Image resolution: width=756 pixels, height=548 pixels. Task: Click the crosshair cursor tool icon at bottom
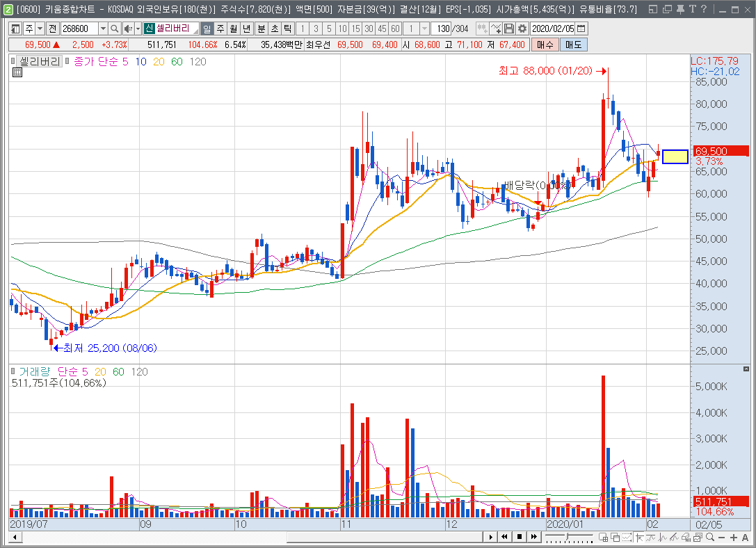[639, 537]
